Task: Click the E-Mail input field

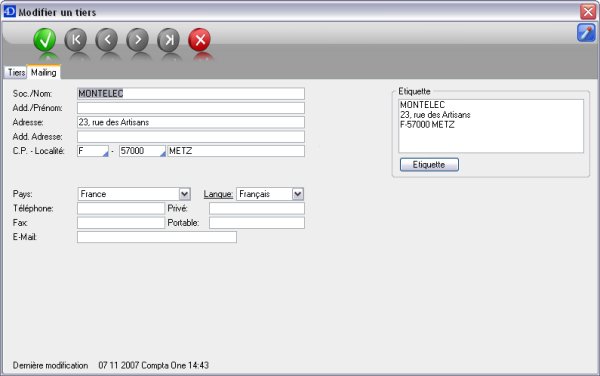Action: pyautogui.click(x=157, y=237)
